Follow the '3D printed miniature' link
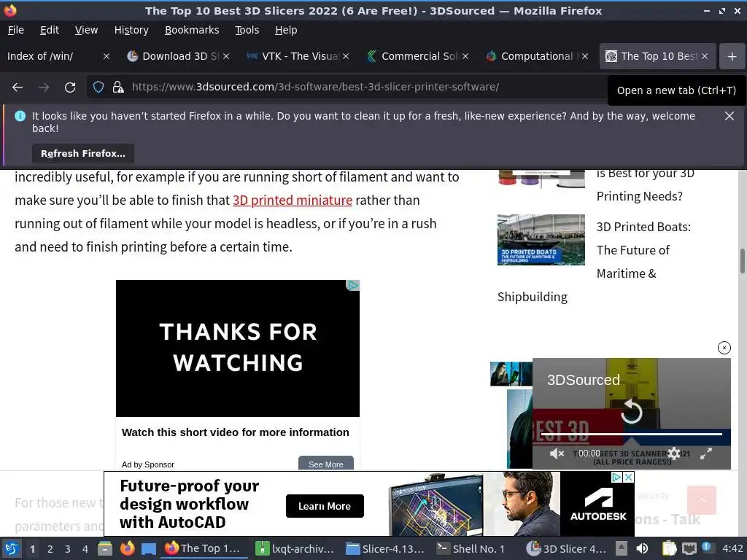 pos(292,200)
